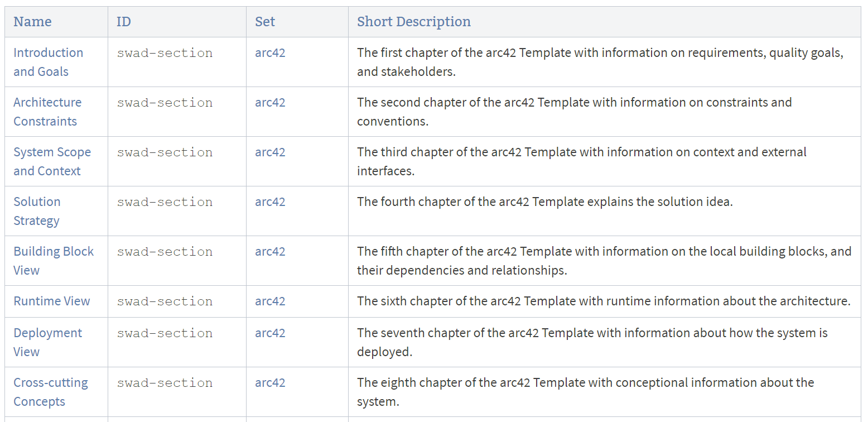This screenshot has width=868, height=422.
Task: Click arc42 link in Solution Strategy row
Action: 270,202
